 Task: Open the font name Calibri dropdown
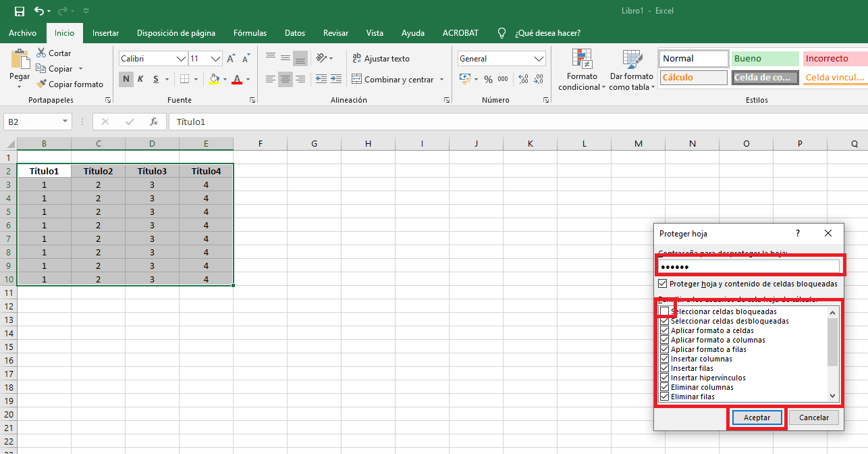click(x=181, y=59)
